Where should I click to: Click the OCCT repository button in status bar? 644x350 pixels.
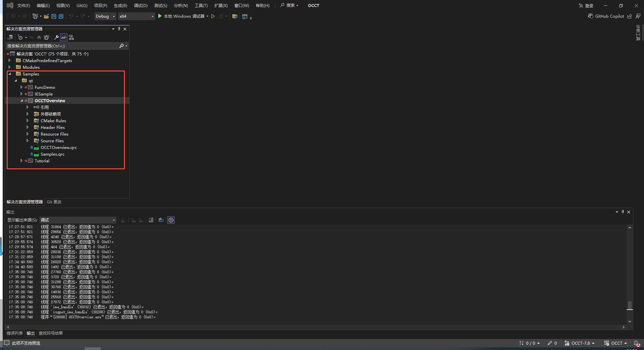tap(616, 343)
